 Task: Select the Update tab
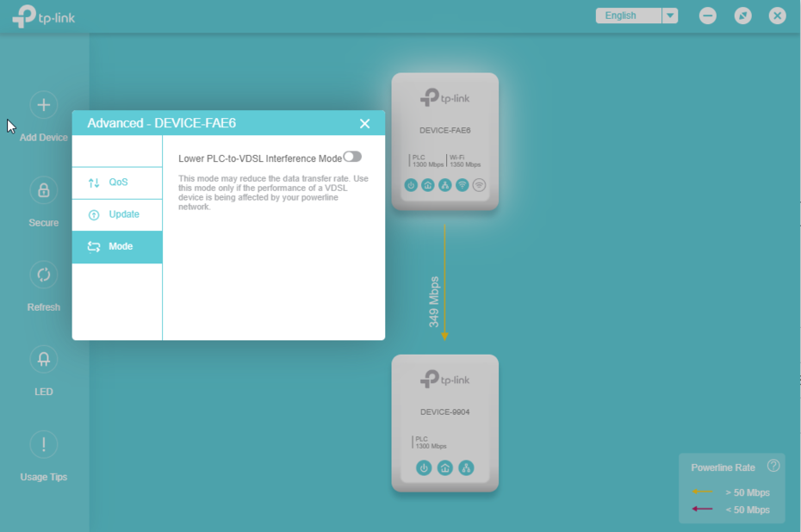click(x=117, y=215)
